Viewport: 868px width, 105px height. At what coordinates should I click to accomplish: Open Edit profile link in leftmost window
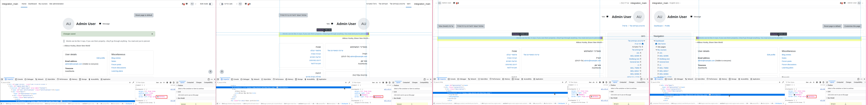[x=101, y=58]
